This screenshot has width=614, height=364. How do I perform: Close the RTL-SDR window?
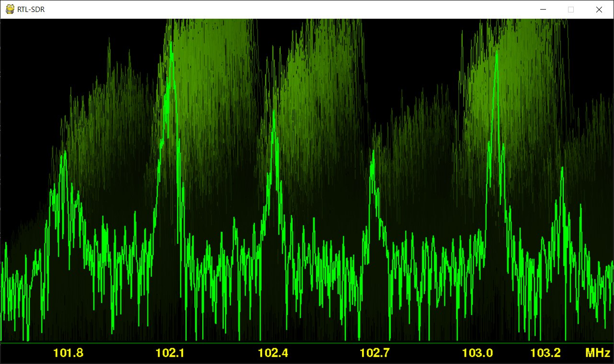point(599,10)
